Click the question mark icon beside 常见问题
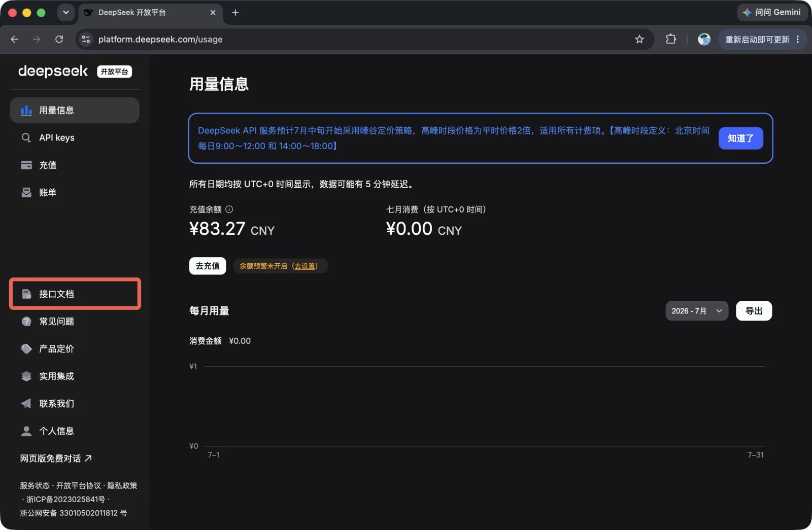Viewport: 812px width, 530px height. coord(26,321)
